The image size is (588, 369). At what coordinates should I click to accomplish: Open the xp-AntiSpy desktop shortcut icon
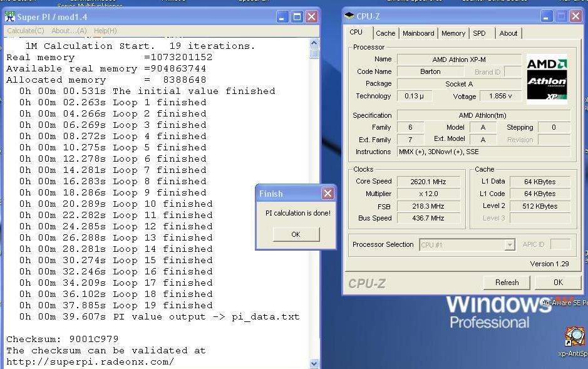[575, 337]
